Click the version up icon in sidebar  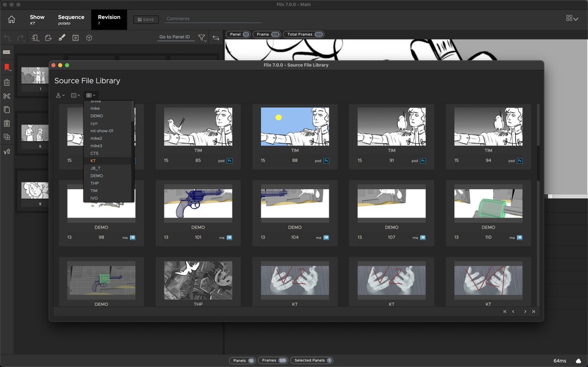pyautogui.click(x=7, y=151)
